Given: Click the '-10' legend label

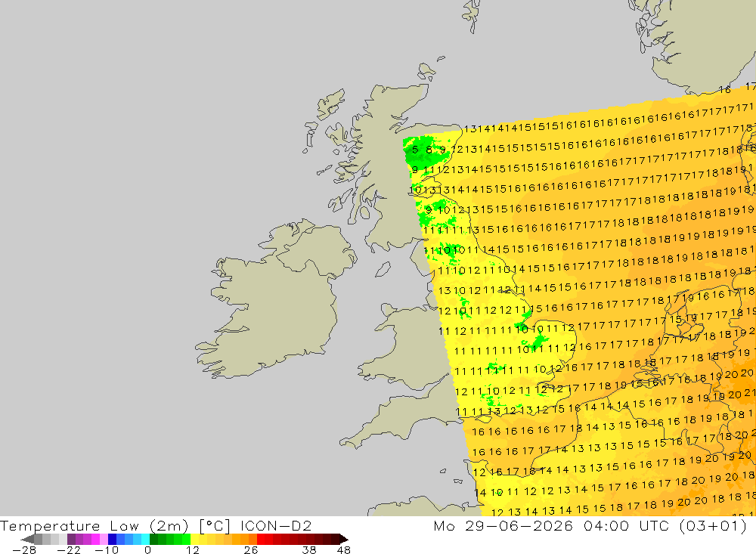Looking at the screenshot, I should click(x=107, y=549).
